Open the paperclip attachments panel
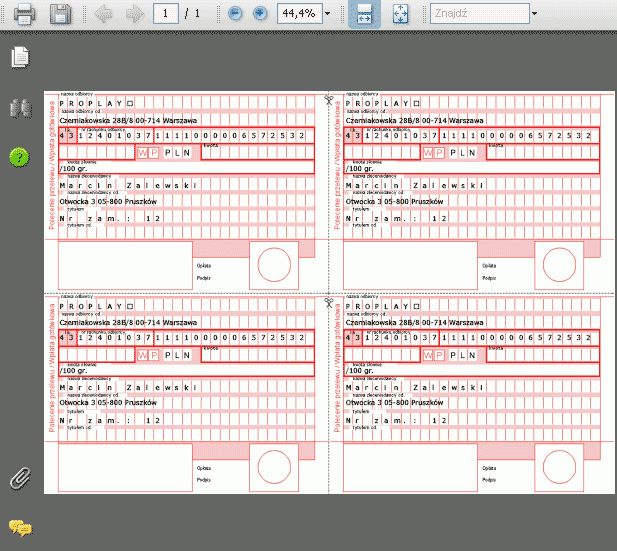This screenshot has width=617, height=551. (20, 478)
